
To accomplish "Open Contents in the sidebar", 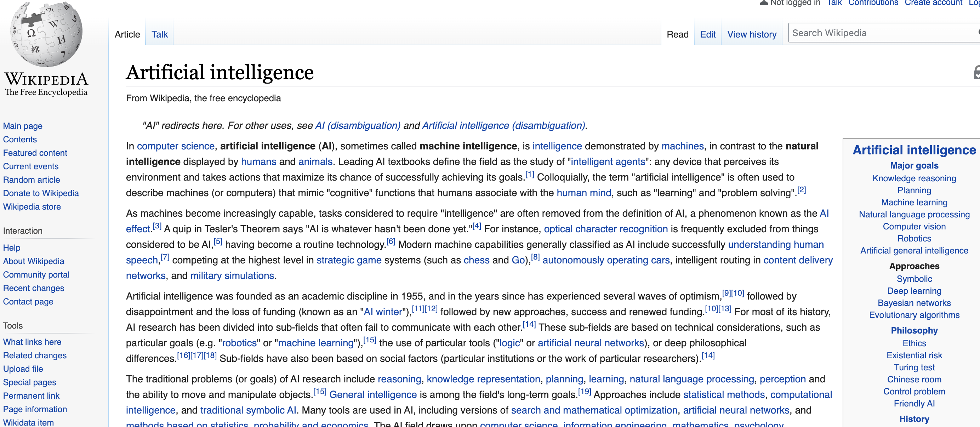I will [20, 139].
